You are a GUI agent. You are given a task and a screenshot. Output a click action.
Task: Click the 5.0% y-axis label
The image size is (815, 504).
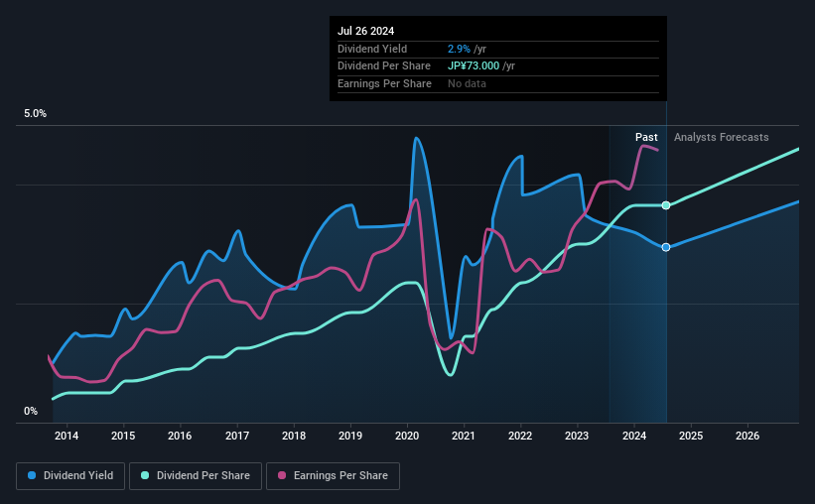(36, 114)
